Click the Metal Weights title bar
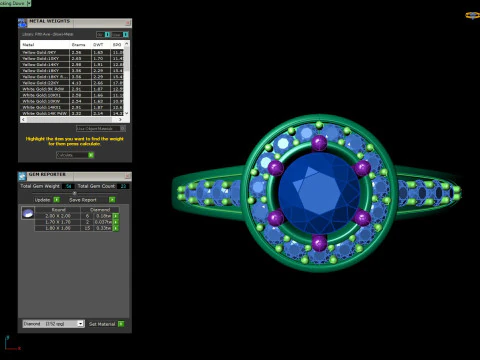The height and width of the screenshot is (360, 480). tap(75, 23)
